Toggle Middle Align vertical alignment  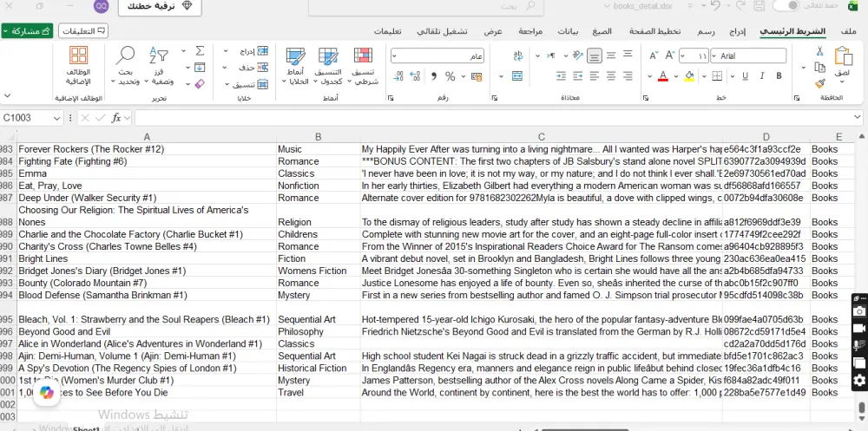tap(610, 56)
